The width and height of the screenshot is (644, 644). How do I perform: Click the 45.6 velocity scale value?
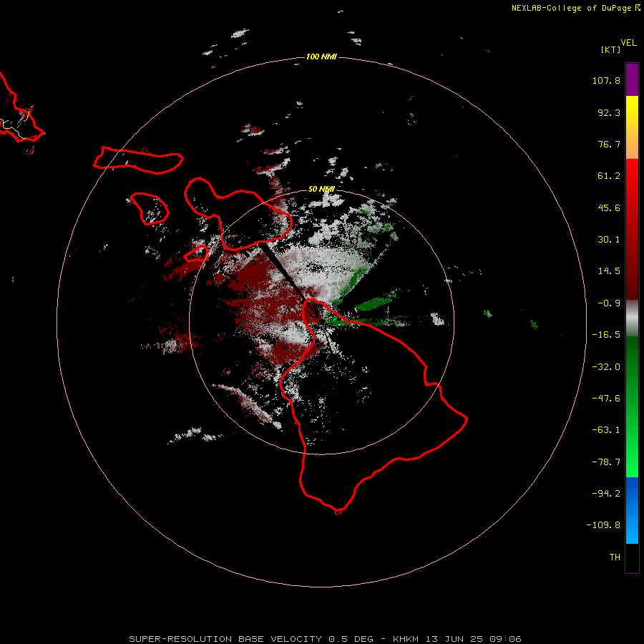609,208
